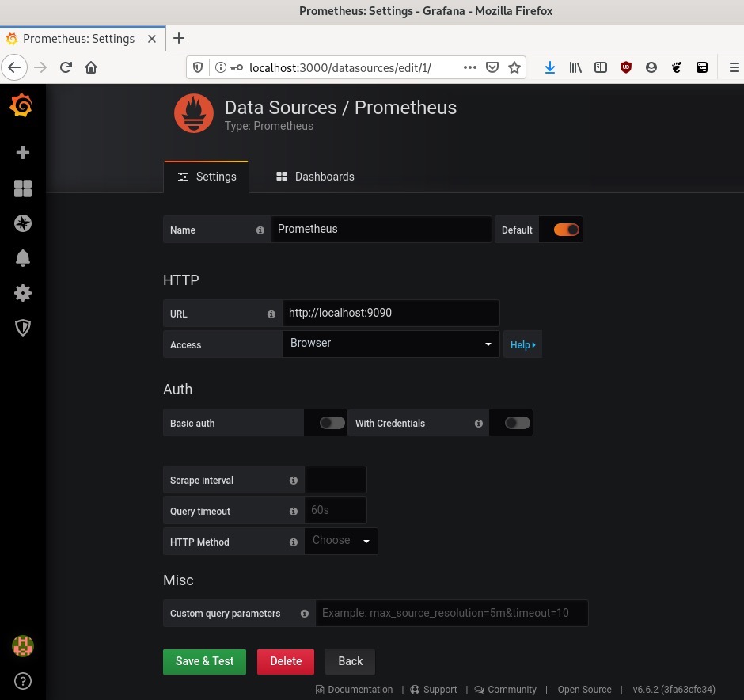Screen dimensions: 744x700
Task: Click the Scrape interval input field
Action: coord(336,479)
